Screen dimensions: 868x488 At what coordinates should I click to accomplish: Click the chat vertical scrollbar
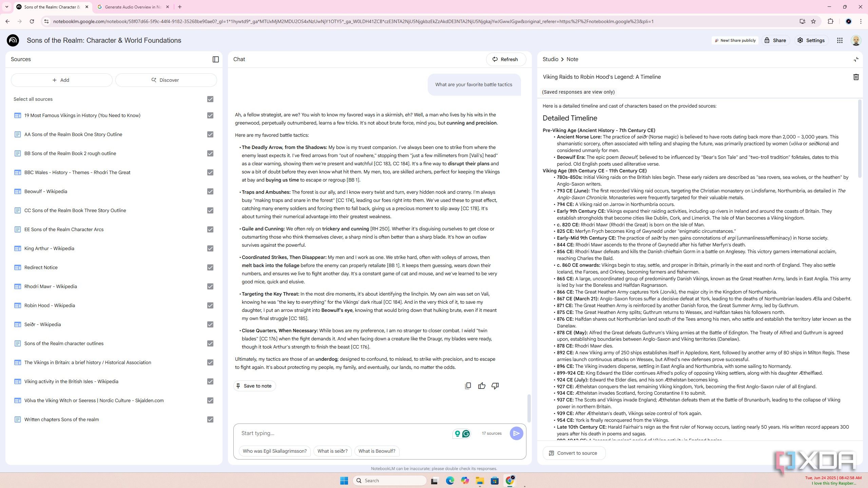pyautogui.click(x=528, y=408)
